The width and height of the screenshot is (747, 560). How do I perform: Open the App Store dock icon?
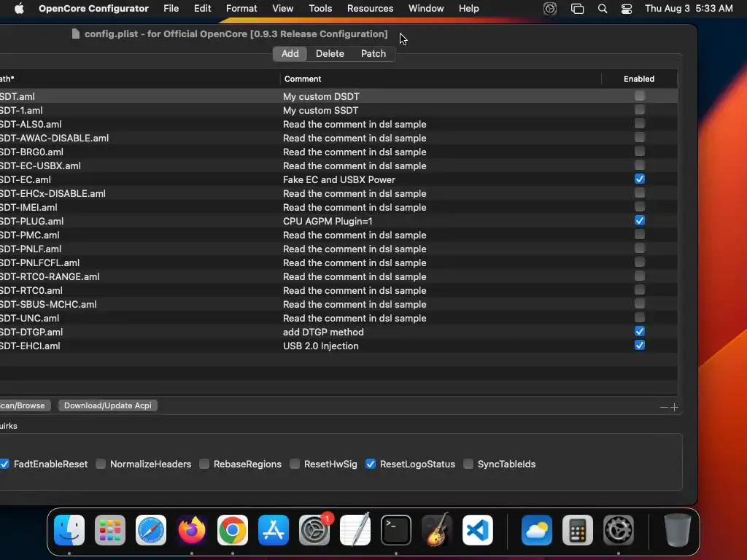coord(274,530)
